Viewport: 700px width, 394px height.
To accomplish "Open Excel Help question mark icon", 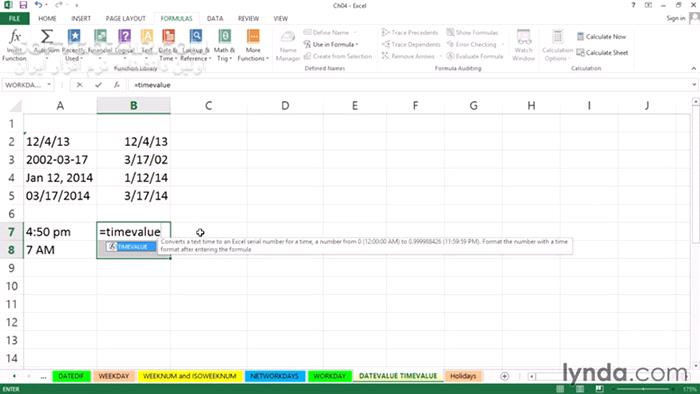I will click(633, 5).
